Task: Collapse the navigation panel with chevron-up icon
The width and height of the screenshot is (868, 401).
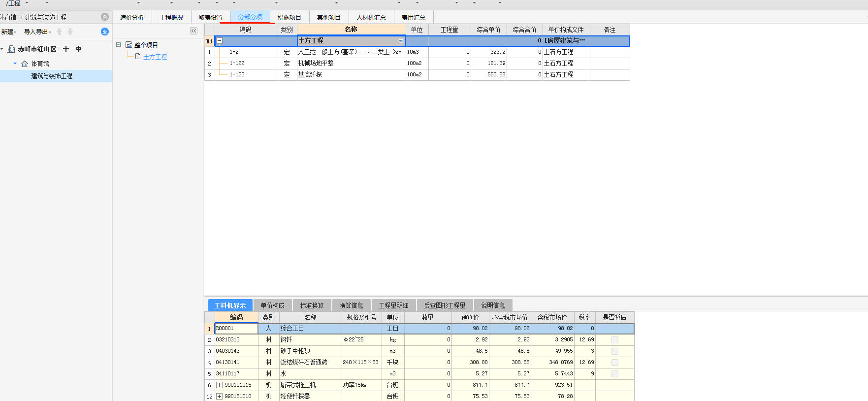Action: [x=104, y=17]
